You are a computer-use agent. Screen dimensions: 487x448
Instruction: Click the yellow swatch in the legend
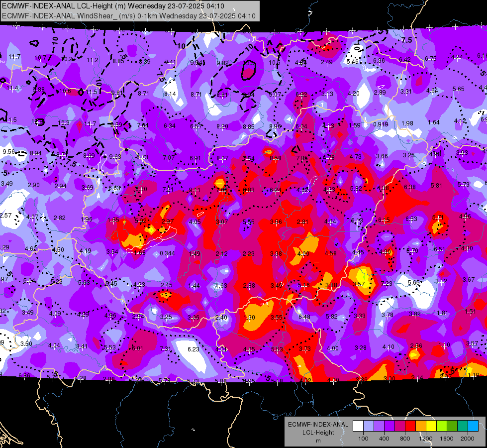[431, 426]
